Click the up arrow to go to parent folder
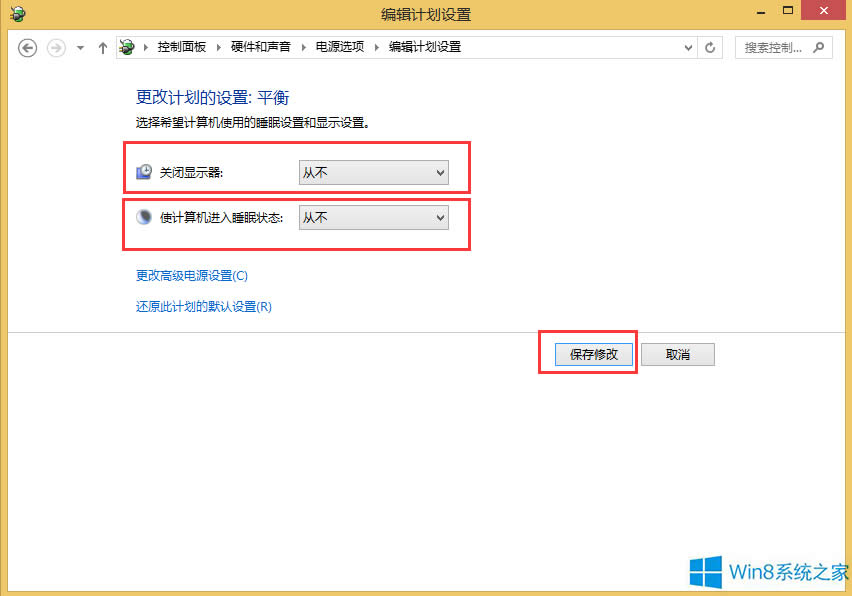Screen dimensions: 852x596 pos(102,47)
